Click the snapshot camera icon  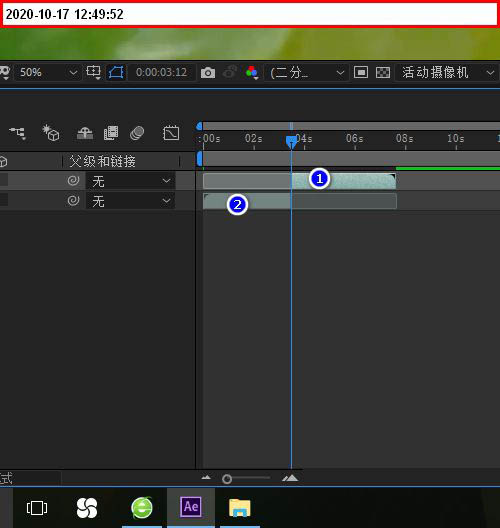pos(208,72)
